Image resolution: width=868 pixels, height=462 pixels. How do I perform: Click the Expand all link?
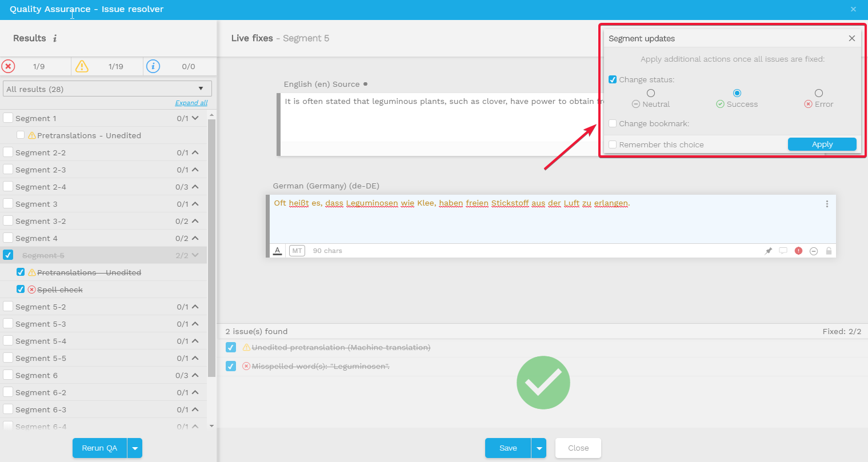pos(191,103)
